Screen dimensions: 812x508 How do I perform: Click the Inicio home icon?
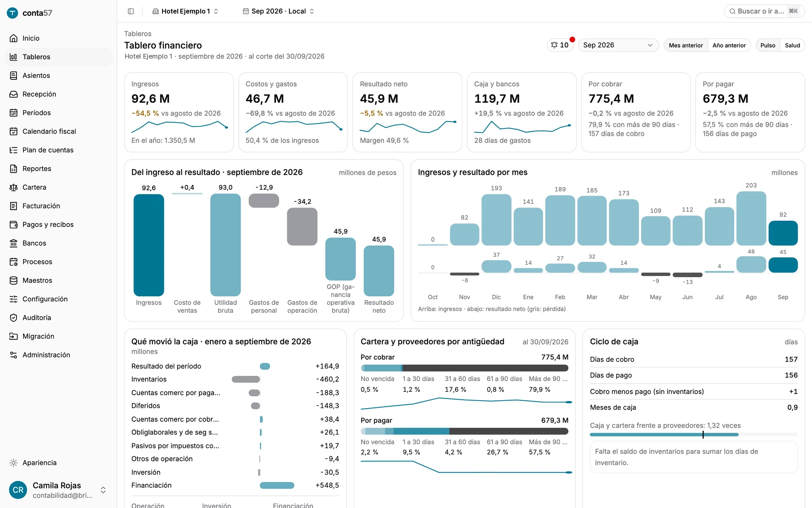14,38
